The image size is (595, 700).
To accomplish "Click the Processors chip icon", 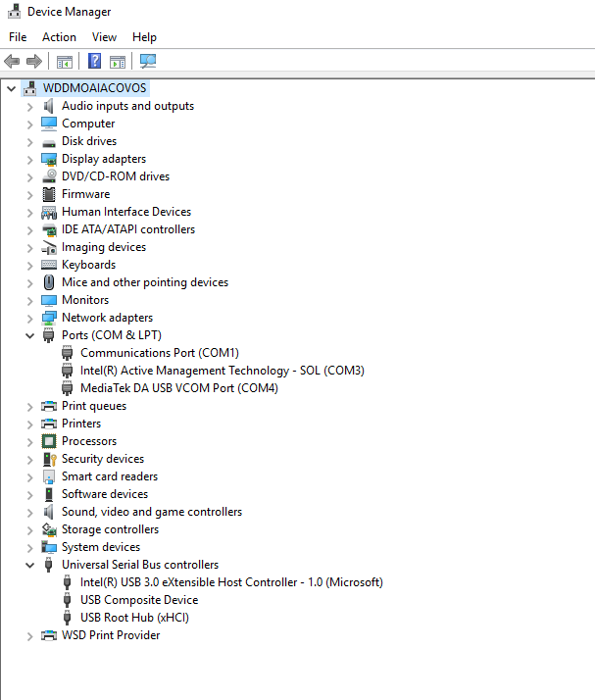I will 49,441.
